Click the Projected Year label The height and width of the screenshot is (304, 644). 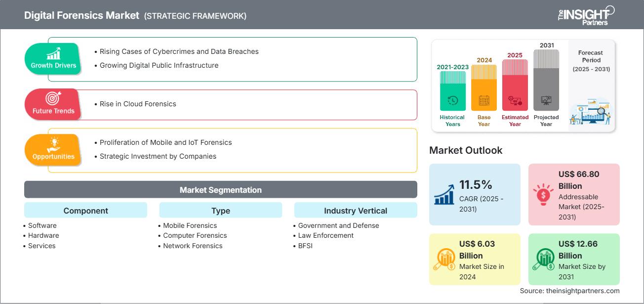click(546, 121)
